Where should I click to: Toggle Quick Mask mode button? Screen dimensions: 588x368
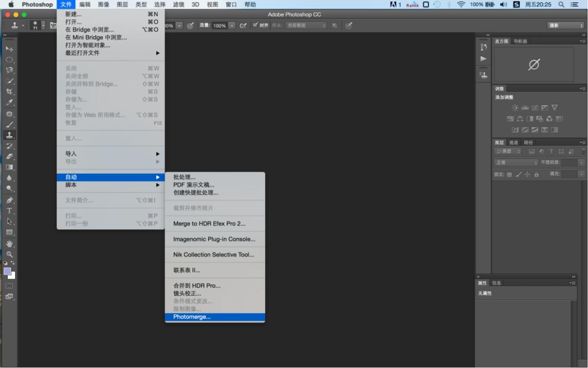pos(9,285)
